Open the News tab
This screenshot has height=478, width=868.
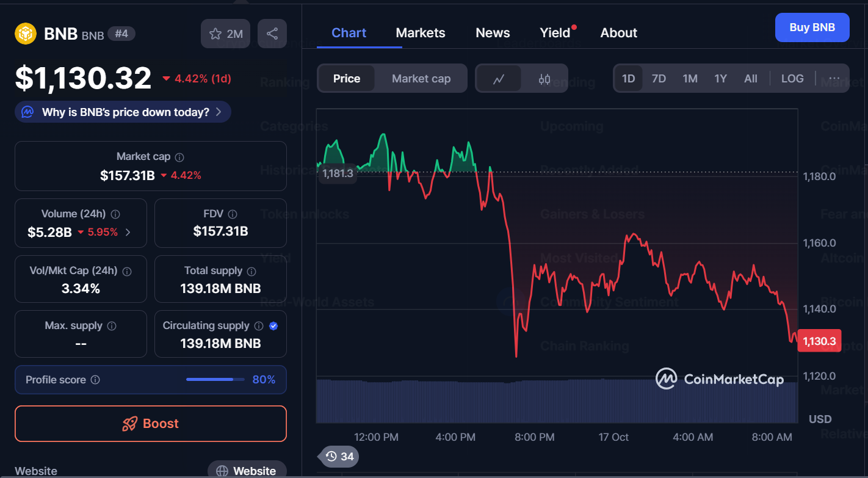[x=493, y=33]
